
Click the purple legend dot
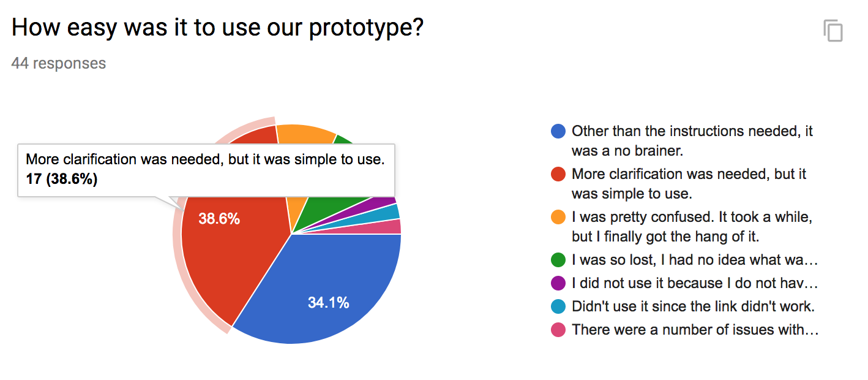click(558, 283)
